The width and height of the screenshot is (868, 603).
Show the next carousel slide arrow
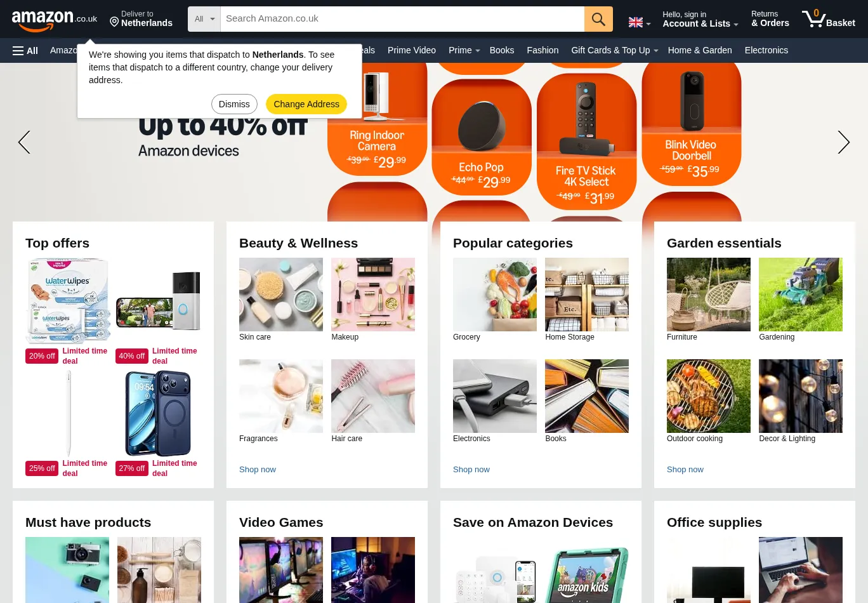[843, 142]
